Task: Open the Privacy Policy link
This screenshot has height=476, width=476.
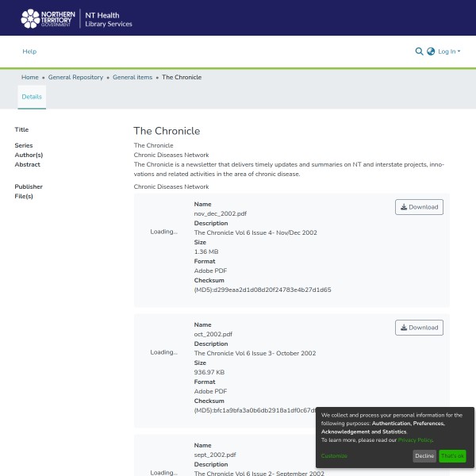Action: [x=415, y=440]
